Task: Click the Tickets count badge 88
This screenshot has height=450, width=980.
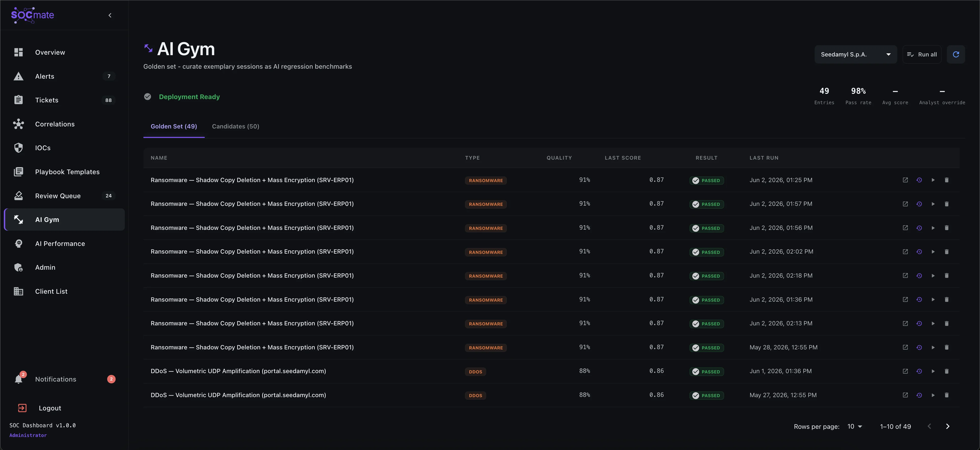Action: [108, 100]
